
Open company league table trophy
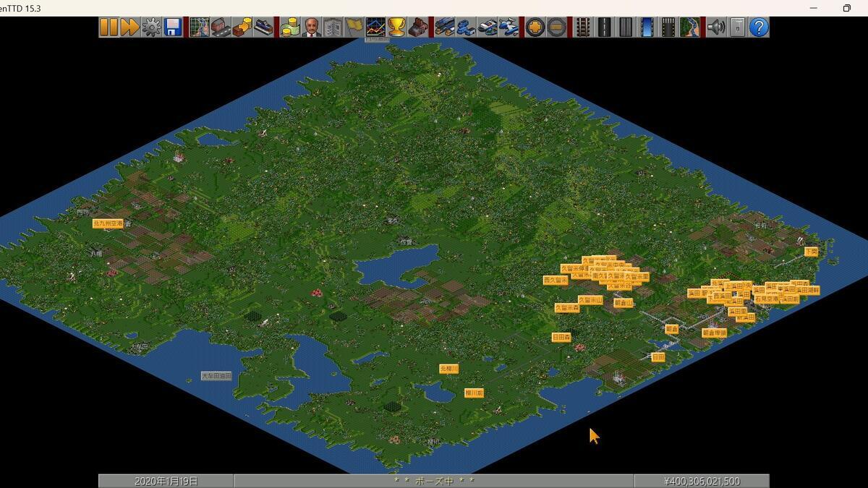[396, 27]
